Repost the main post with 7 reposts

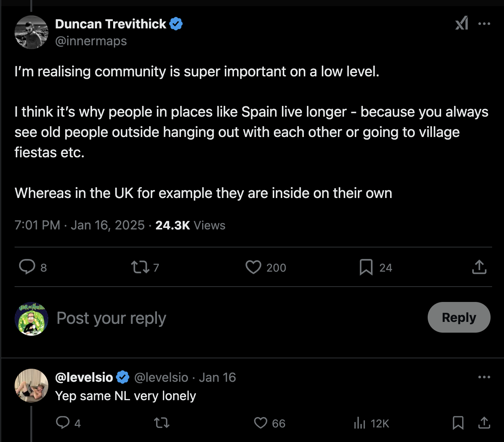click(x=140, y=267)
